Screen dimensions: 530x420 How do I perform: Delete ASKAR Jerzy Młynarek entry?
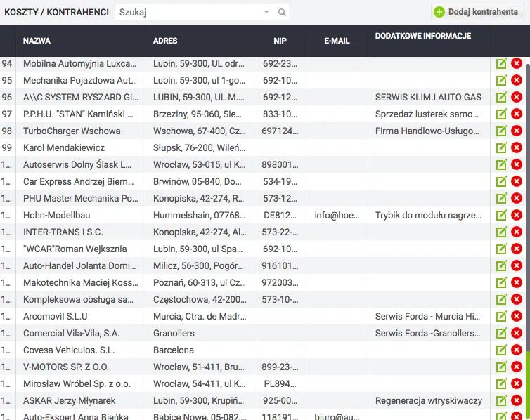(x=517, y=401)
